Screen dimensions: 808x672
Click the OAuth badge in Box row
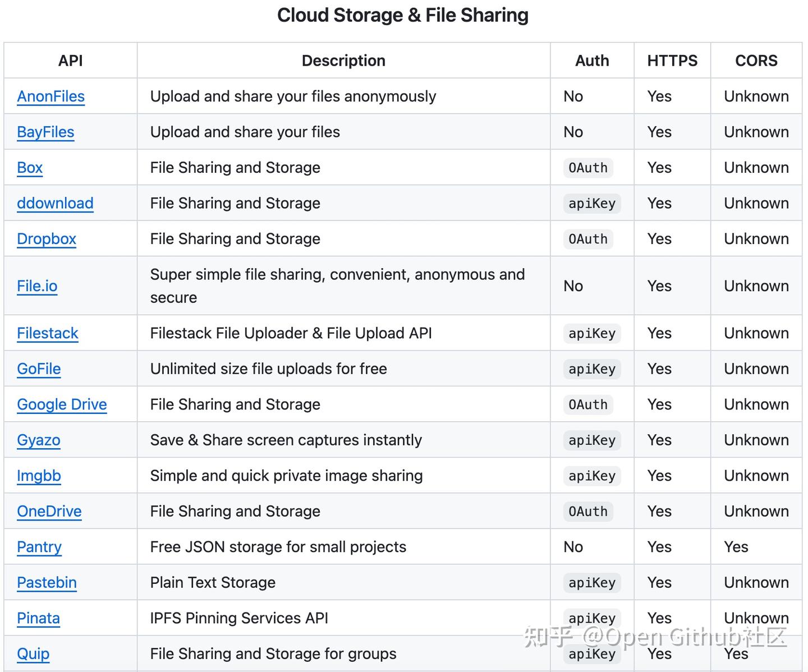[x=587, y=168]
